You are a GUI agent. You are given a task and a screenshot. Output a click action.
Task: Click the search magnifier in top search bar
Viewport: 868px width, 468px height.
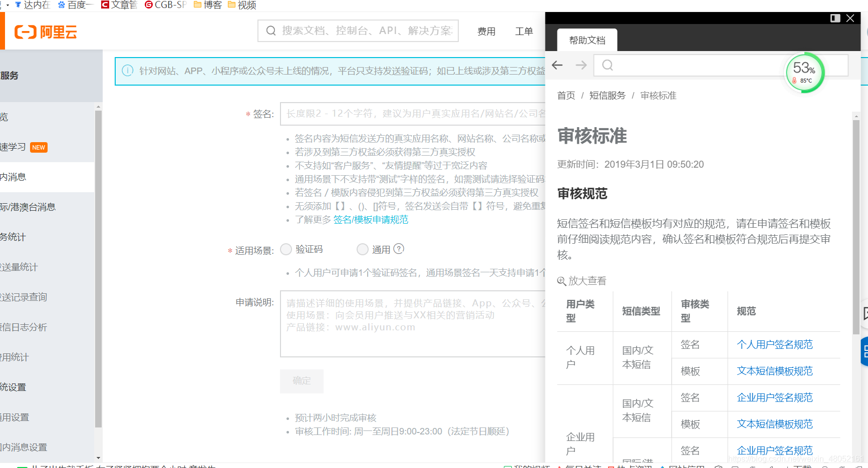click(271, 31)
